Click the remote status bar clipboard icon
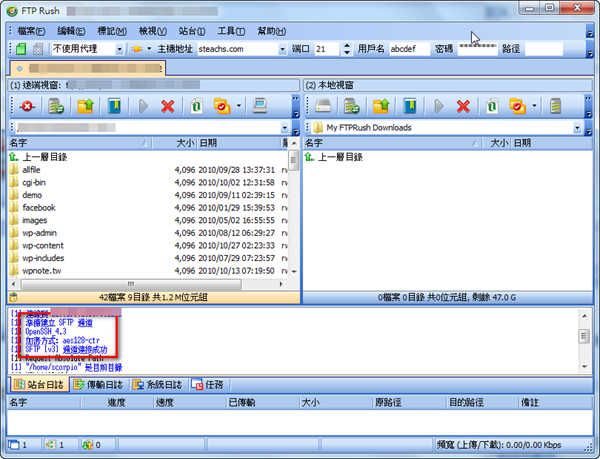Viewport: 600px width, 459px height. point(13,297)
